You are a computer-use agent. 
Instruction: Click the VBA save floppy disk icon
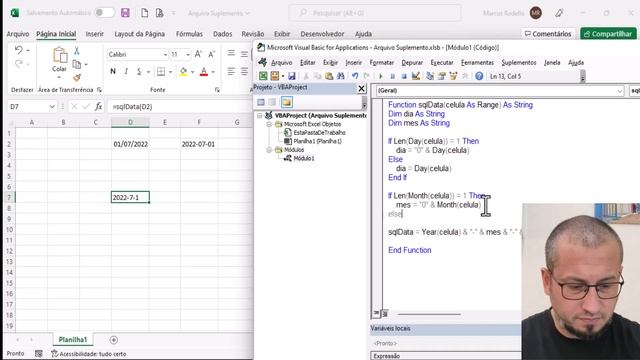pyautogui.click(x=291, y=76)
